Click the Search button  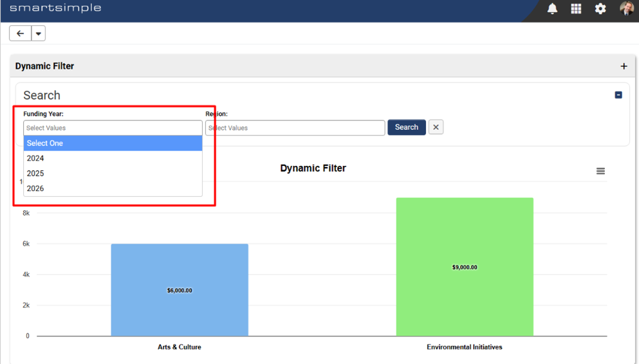point(406,127)
